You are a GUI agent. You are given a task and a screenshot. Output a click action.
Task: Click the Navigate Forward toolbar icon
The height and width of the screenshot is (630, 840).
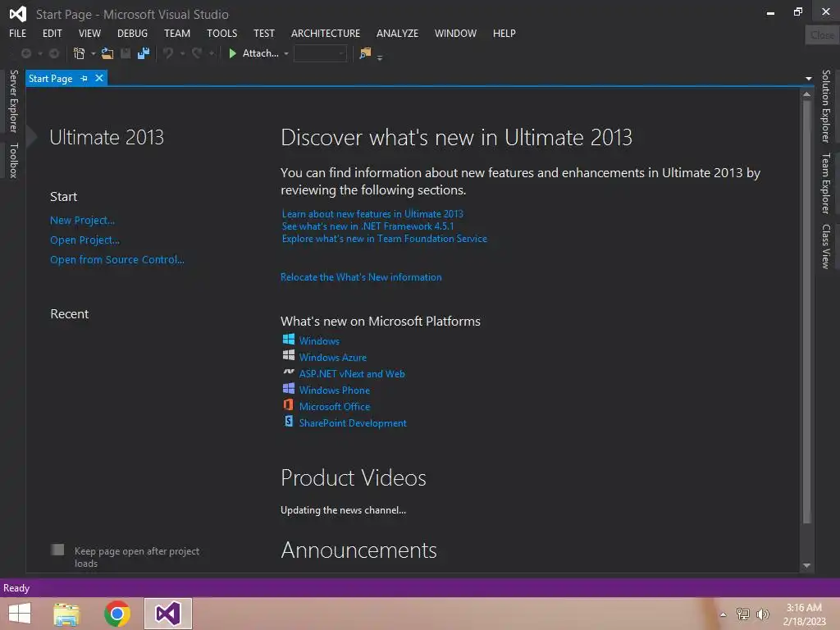54,53
